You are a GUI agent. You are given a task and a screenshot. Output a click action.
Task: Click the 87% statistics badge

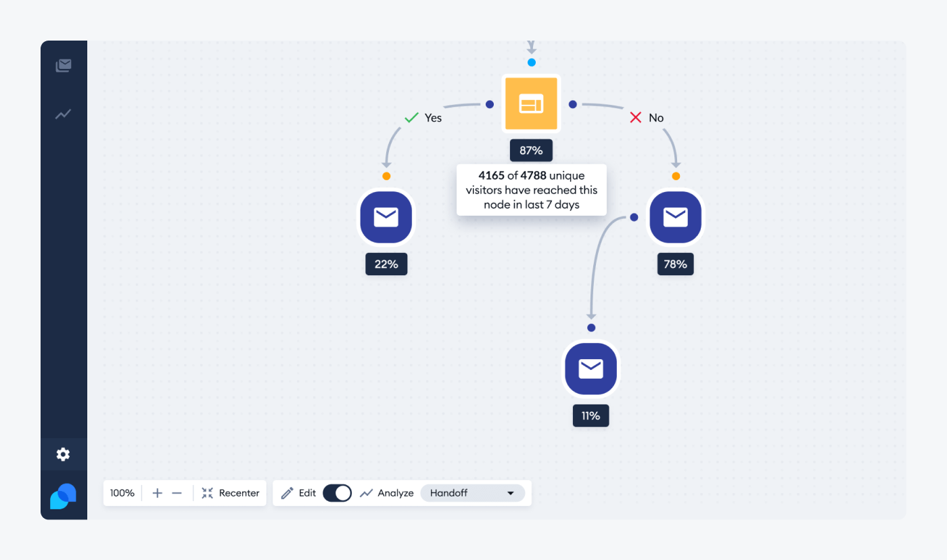pyautogui.click(x=531, y=151)
